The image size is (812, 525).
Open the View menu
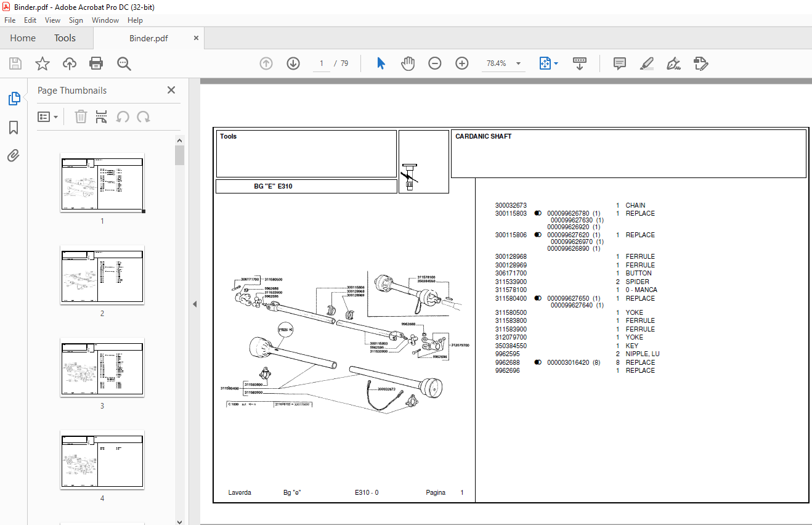click(x=53, y=20)
